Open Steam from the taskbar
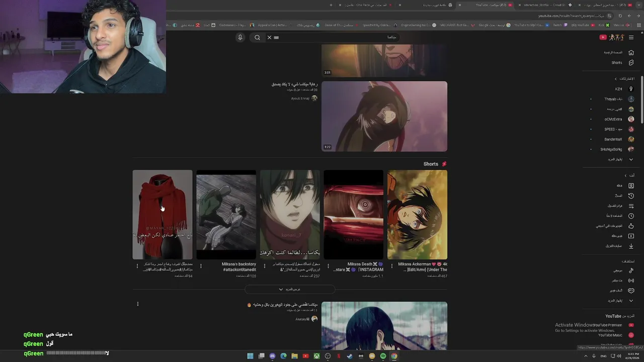This screenshot has width=644, height=362. click(350, 356)
